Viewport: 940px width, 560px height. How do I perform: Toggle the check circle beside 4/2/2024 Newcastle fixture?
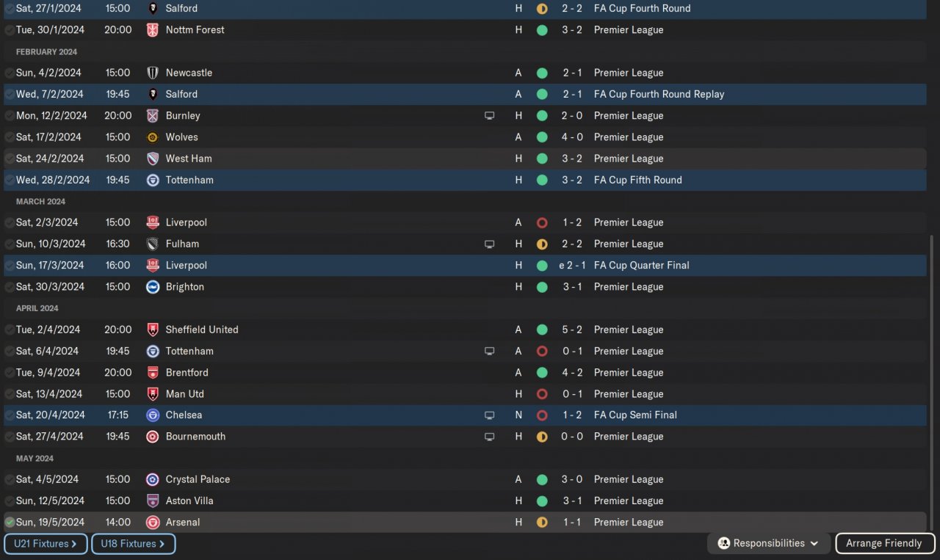point(10,73)
